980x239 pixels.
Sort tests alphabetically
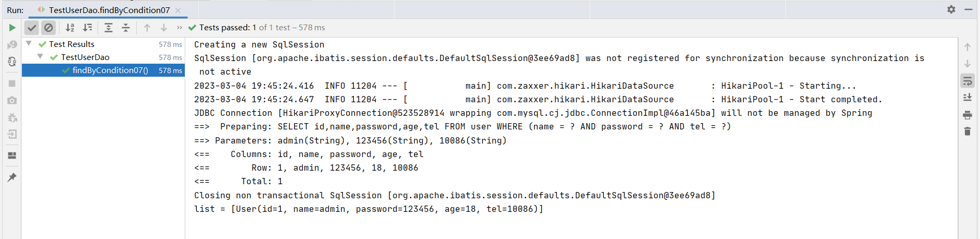click(70, 28)
